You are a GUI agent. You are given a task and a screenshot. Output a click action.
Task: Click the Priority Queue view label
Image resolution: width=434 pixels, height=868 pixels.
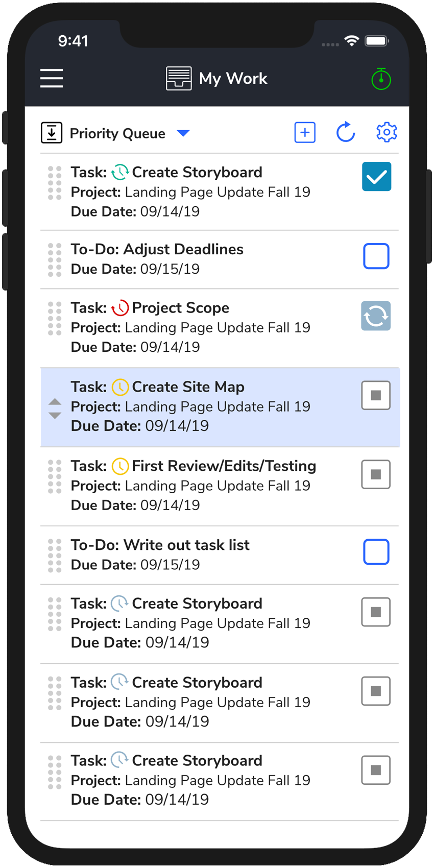(117, 133)
